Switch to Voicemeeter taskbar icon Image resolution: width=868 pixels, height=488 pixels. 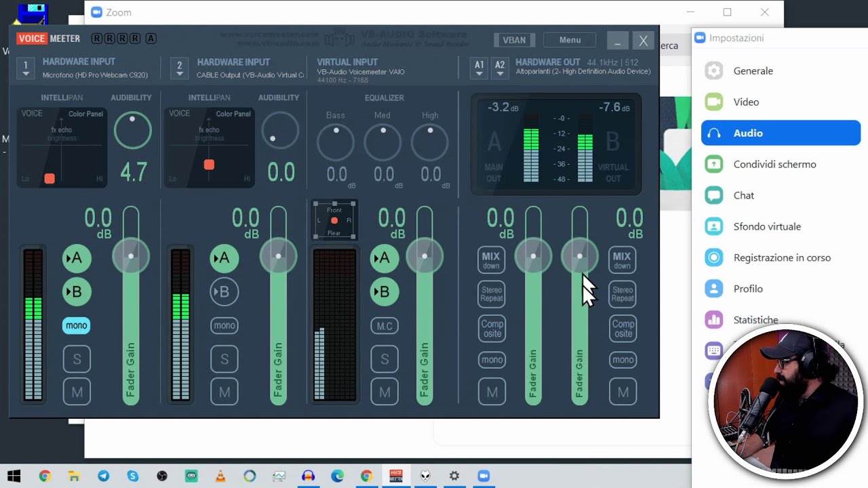(x=395, y=476)
